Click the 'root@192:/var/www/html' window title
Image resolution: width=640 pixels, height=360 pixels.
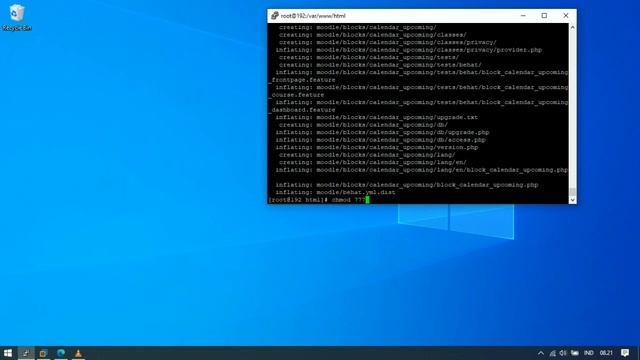313,16
